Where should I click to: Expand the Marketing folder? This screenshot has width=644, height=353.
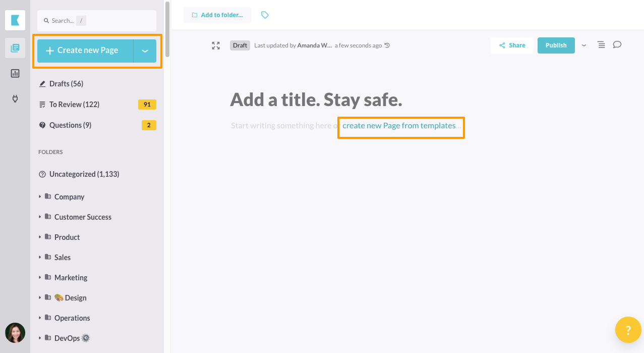40,277
